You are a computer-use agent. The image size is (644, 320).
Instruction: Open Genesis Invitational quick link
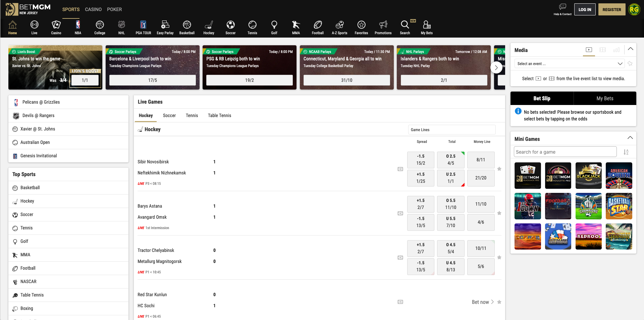tap(68, 156)
